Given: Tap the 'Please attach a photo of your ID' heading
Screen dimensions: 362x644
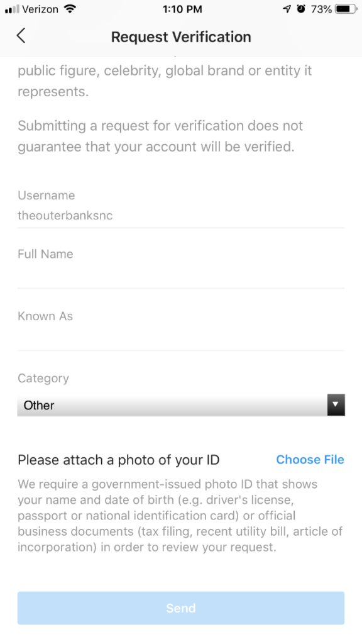Looking at the screenshot, I should pyautogui.click(x=119, y=460).
